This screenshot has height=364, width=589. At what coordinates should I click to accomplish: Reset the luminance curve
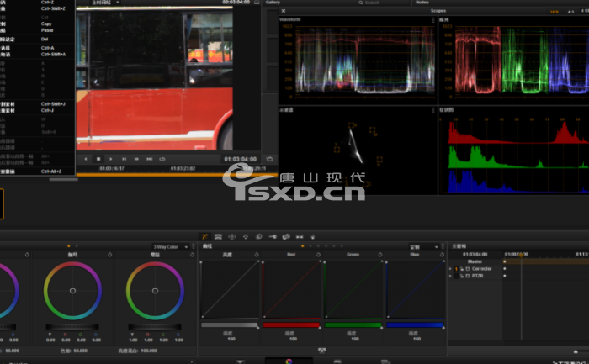click(257, 255)
